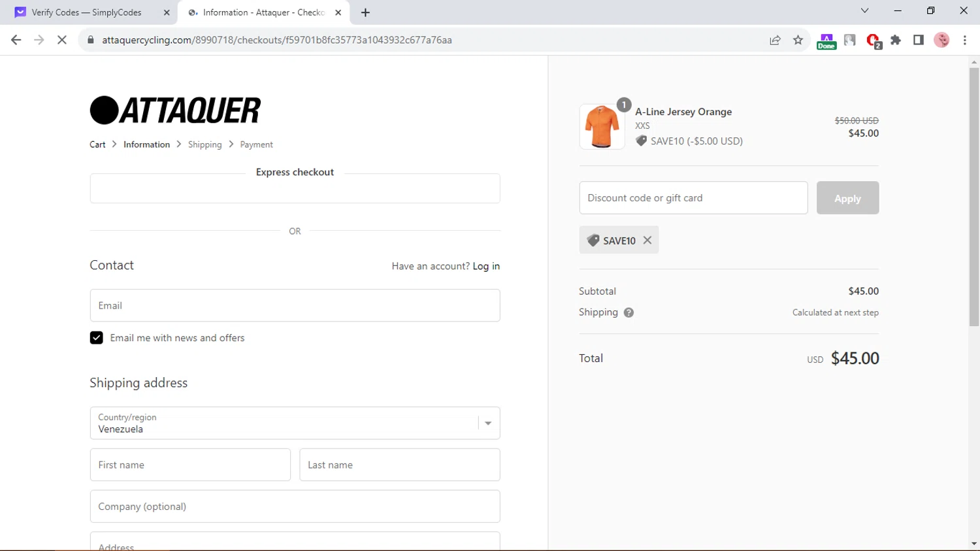
Task: Click the padlock site info icon
Action: pos(91,40)
